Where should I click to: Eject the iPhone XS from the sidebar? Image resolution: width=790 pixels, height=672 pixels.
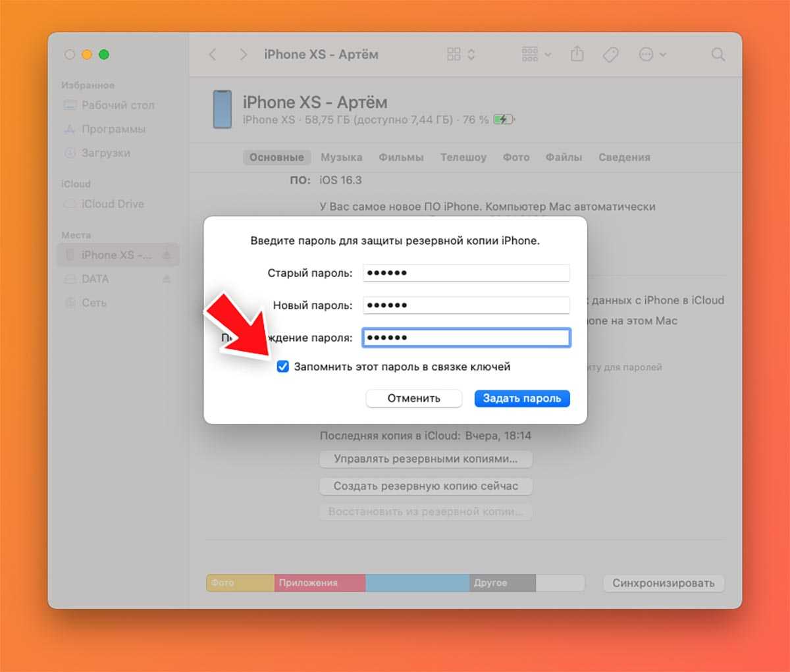point(167,255)
